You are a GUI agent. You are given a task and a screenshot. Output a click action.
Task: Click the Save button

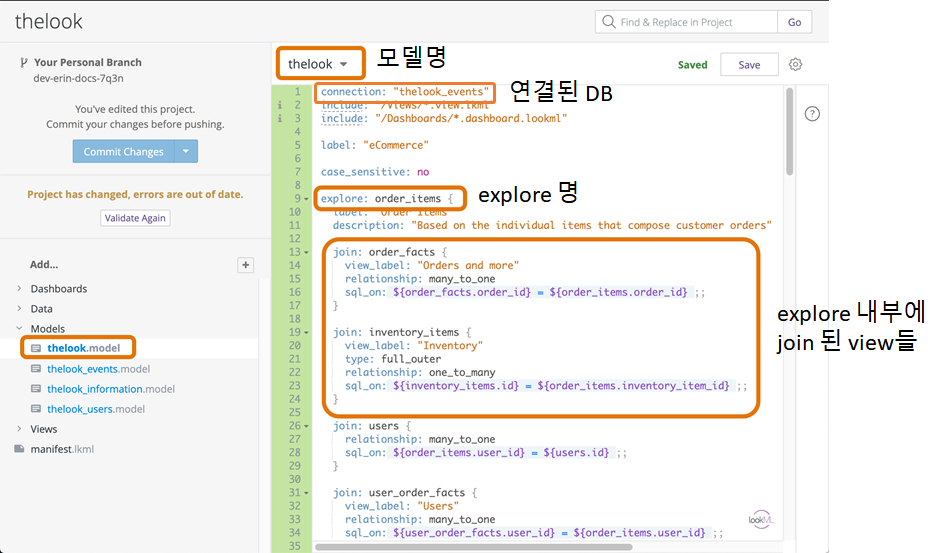749,64
